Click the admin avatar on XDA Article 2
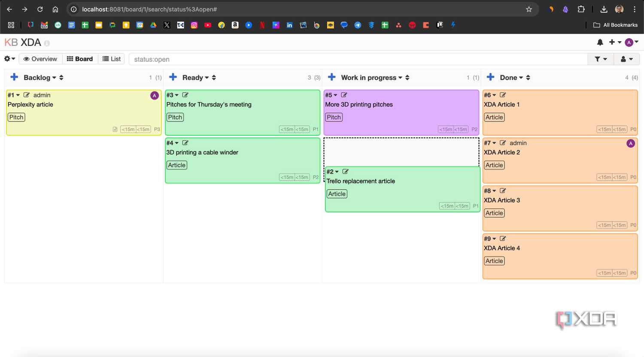 coord(631,143)
